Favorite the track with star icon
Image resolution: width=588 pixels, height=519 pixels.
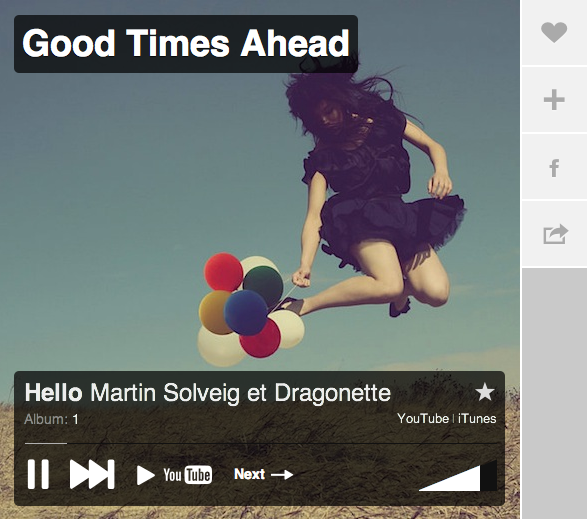pos(484,392)
